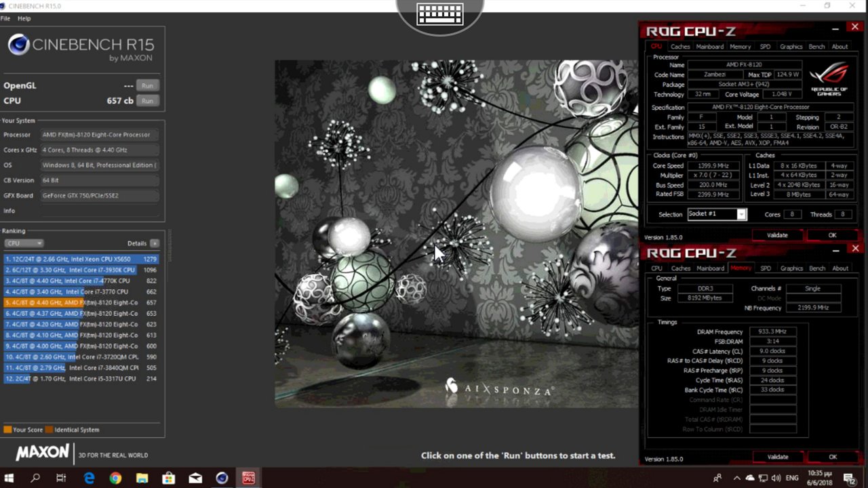Click the DRAM Frequency value 933.3 MHz

(772, 332)
